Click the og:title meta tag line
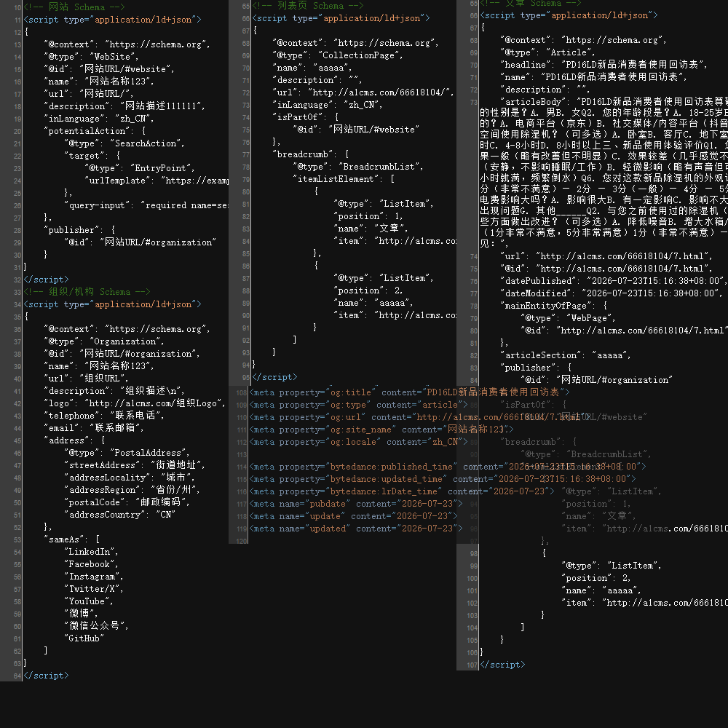The height and width of the screenshot is (728, 728). 409,393
